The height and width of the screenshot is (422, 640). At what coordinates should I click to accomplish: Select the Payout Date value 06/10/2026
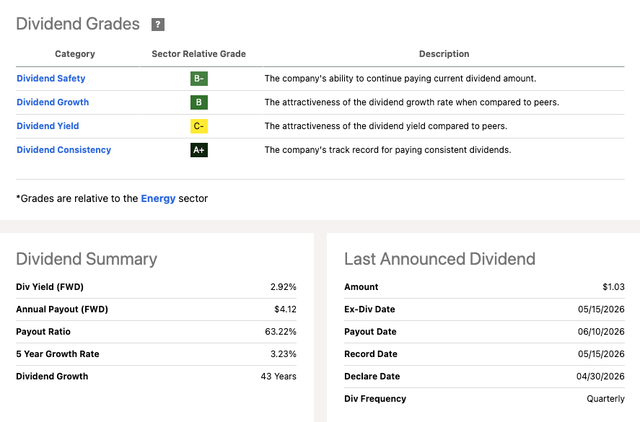point(601,331)
